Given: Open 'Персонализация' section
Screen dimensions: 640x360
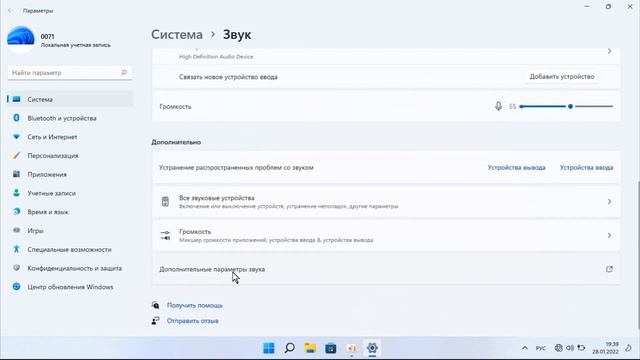Looking at the screenshot, I should [x=70, y=156].
